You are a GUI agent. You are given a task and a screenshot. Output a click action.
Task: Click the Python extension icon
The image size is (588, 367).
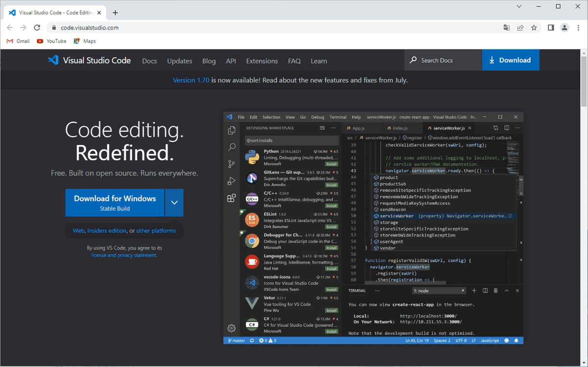[x=252, y=157]
